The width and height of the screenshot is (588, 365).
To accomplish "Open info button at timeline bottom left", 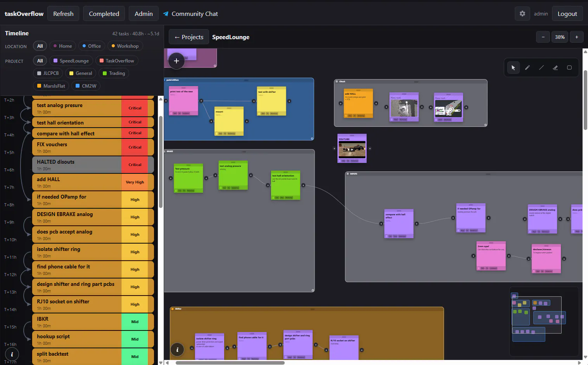I will click(x=12, y=354).
